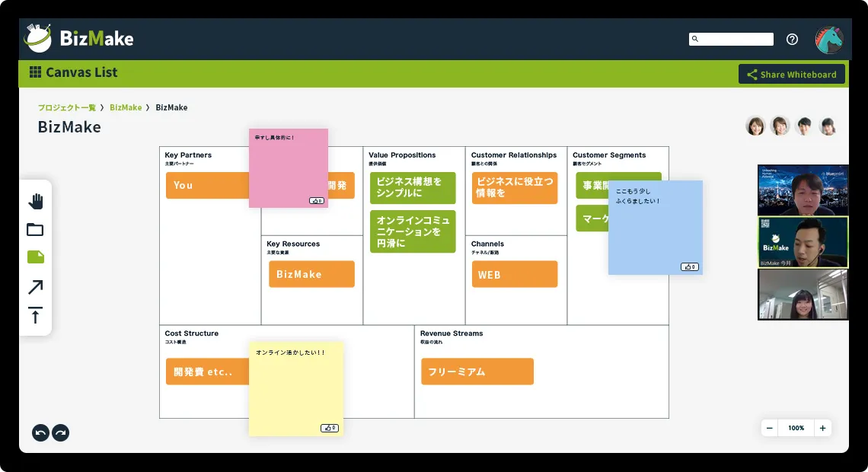
Task: Zoom in with the plus button
Action: (x=822, y=428)
